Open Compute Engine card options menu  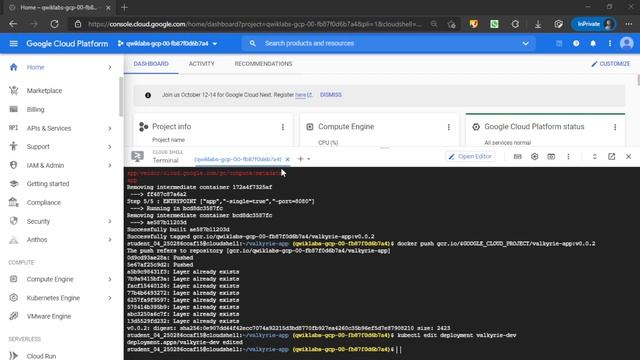[x=449, y=127]
